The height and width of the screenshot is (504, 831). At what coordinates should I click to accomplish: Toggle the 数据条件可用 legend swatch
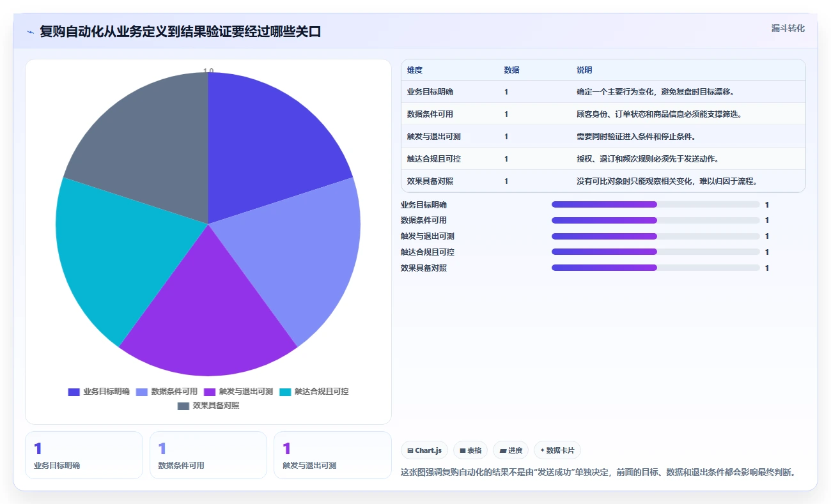tap(142, 392)
